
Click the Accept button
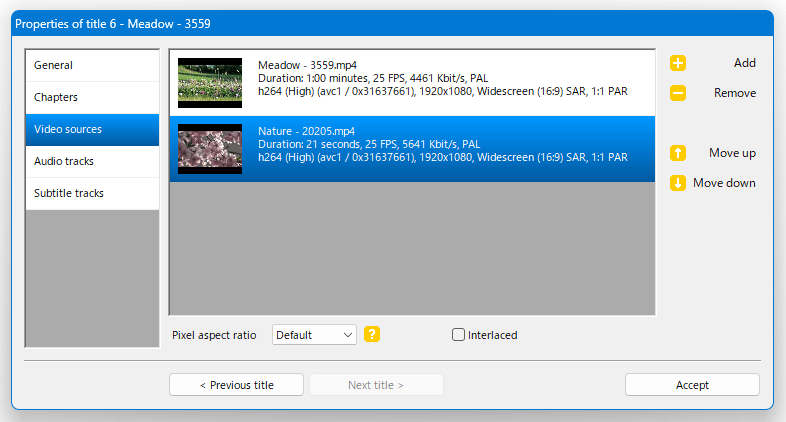click(x=692, y=385)
